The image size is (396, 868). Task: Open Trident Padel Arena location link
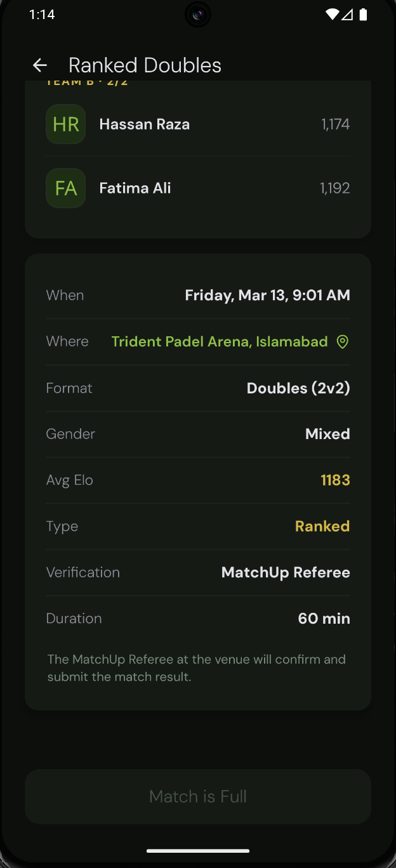219,341
